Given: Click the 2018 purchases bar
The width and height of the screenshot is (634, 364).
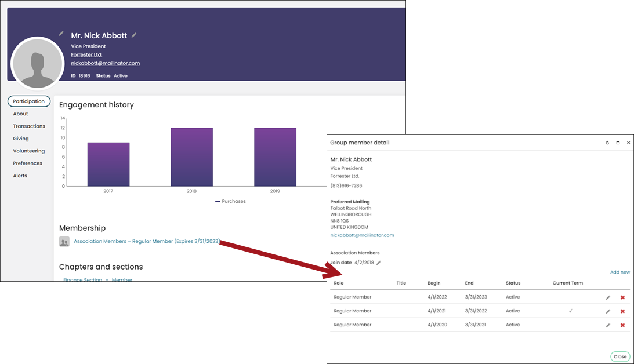Looking at the screenshot, I should (191, 157).
